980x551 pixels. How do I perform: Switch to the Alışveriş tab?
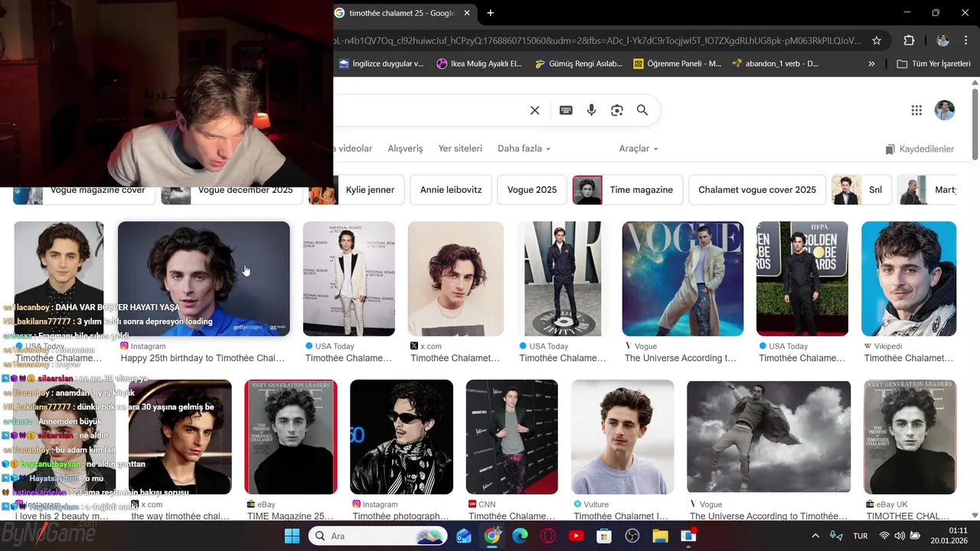pos(405,148)
